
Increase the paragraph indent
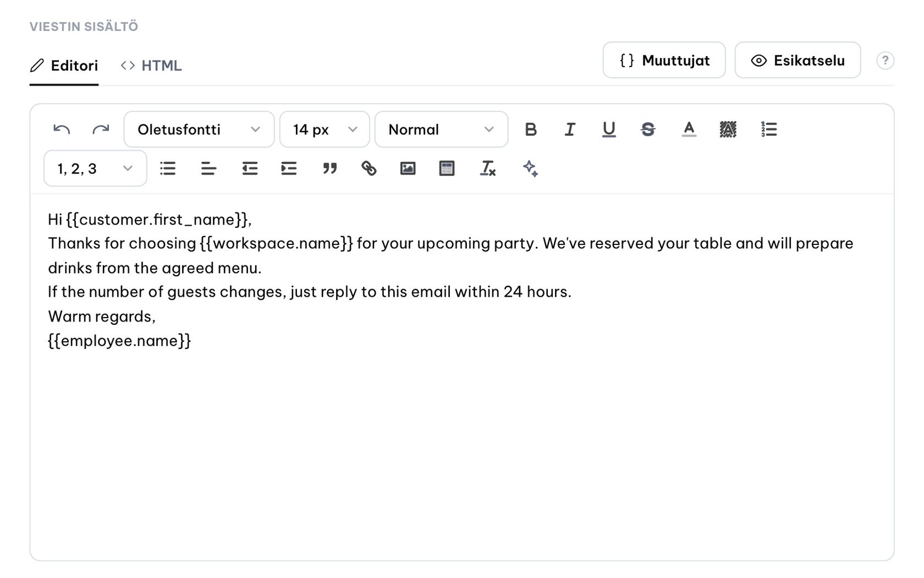click(x=289, y=168)
